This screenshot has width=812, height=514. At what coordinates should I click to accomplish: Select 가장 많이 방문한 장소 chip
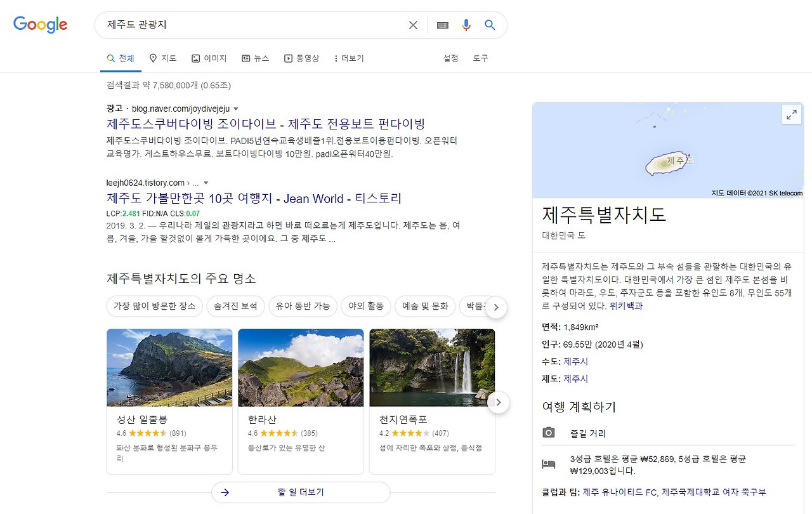point(155,306)
